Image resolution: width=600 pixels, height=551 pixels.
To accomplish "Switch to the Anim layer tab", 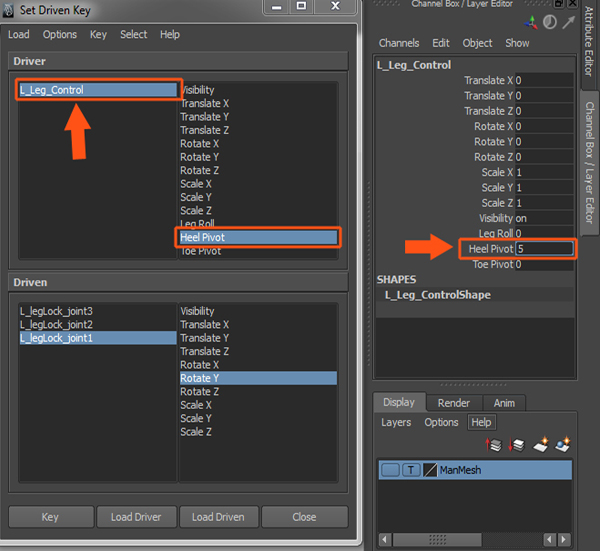I will [x=504, y=403].
